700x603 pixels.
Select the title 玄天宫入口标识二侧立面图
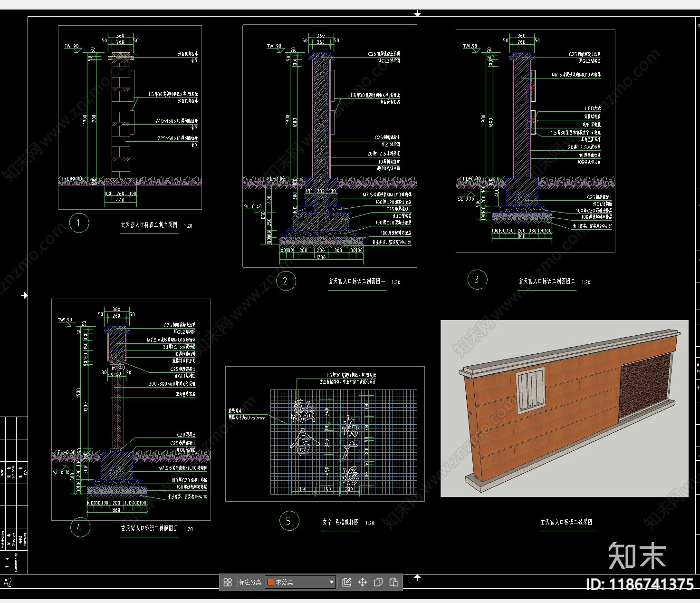click(x=149, y=225)
